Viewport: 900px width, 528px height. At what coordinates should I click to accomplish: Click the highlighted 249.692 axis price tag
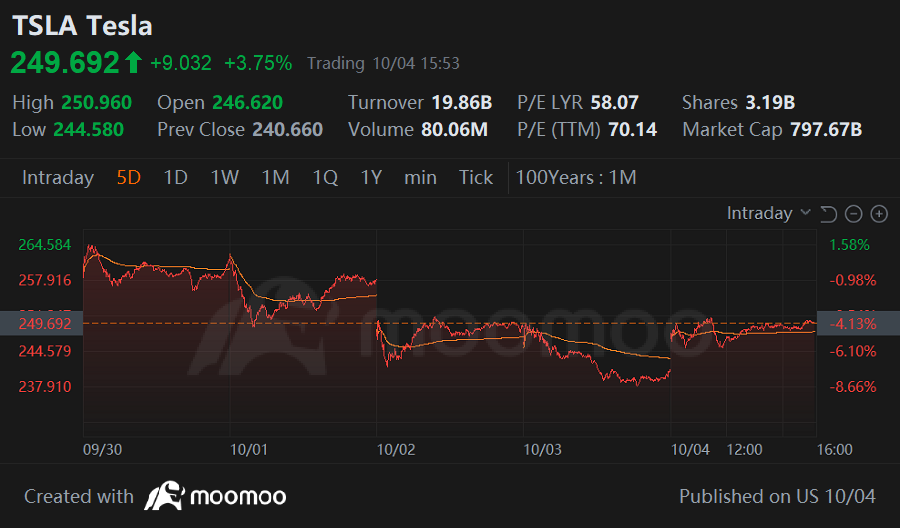pos(41,324)
